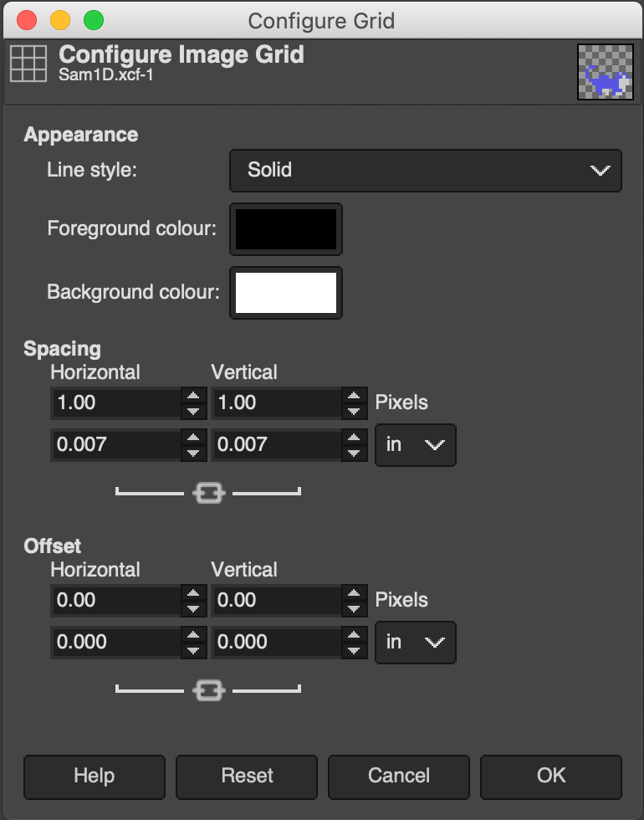Open the Spacing unit dropdown showing in

tap(416, 445)
